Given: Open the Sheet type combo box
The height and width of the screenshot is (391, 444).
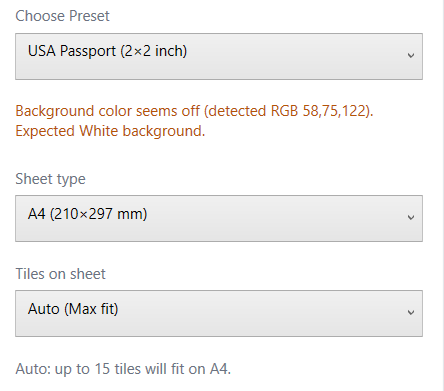Looking at the screenshot, I should (x=219, y=218).
